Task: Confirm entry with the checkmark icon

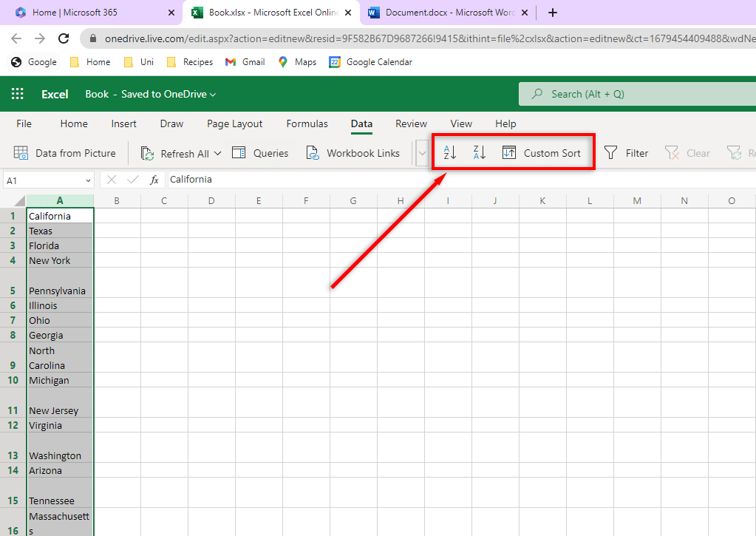Action: 133,180
